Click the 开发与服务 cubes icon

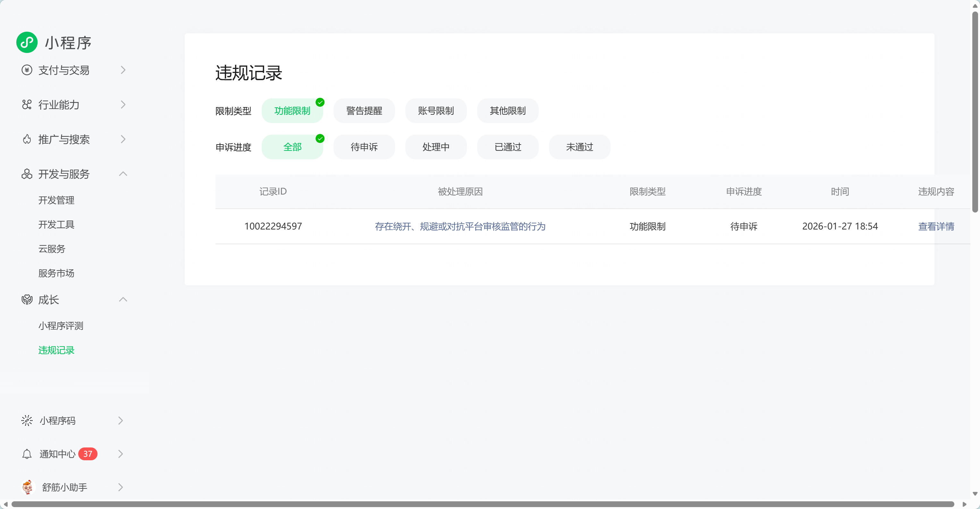pyautogui.click(x=27, y=174)
